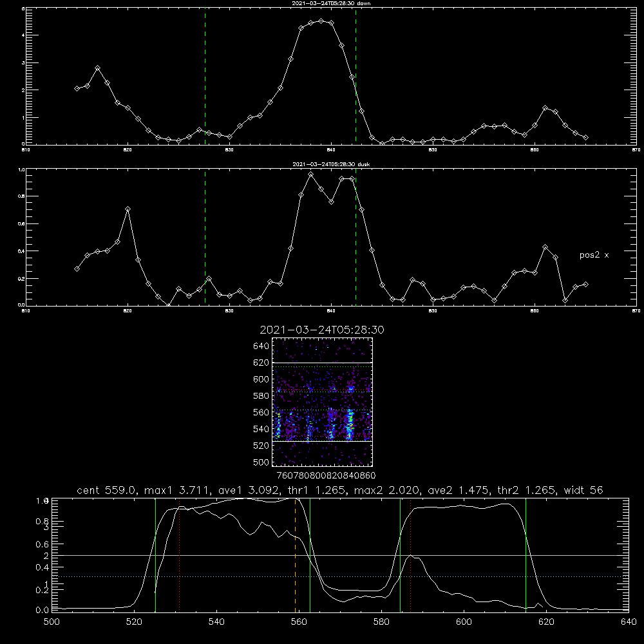Image resolution: width=644 pixels, height=644 pixels.
Task: Click the 0.6 label on bottom plot y-axis
Action: pyautogui.click(x=42, y=544)
